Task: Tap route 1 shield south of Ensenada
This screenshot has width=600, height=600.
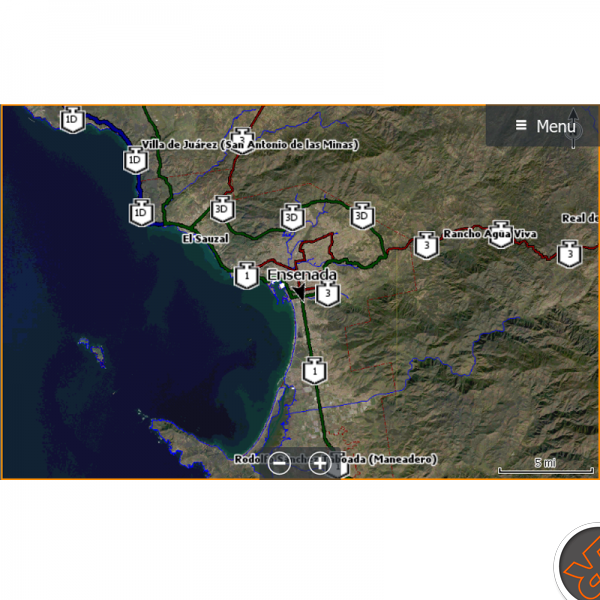Action: click(315, 371)
